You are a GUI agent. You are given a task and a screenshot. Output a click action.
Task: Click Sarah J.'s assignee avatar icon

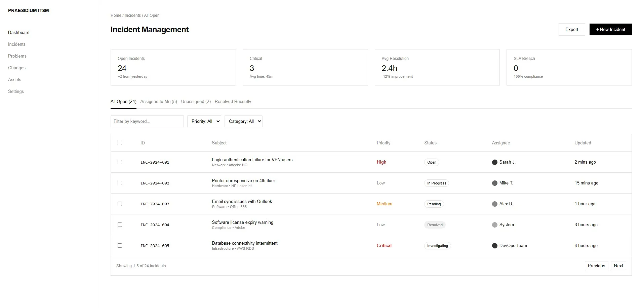pyautogui.click(x=494, y=162)
